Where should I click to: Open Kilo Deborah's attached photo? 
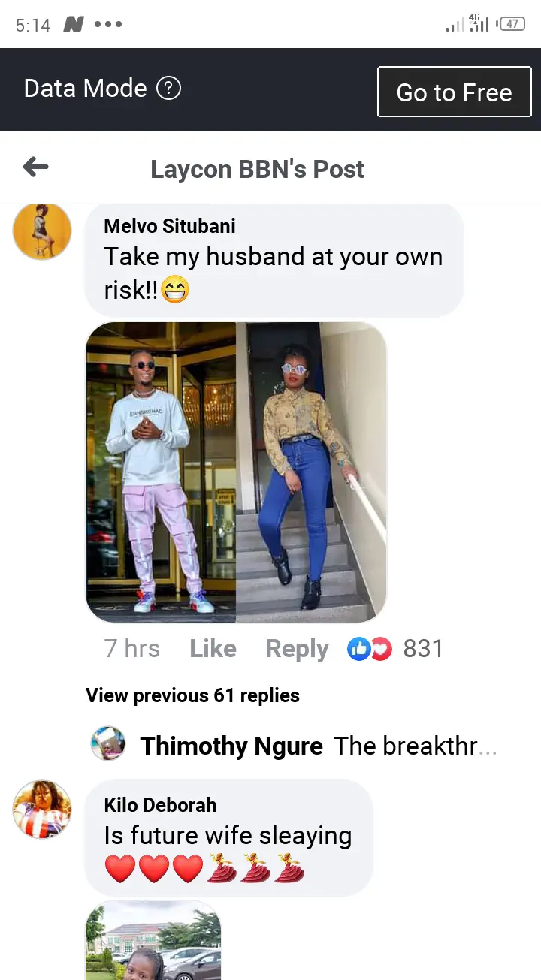coord(153,940)
